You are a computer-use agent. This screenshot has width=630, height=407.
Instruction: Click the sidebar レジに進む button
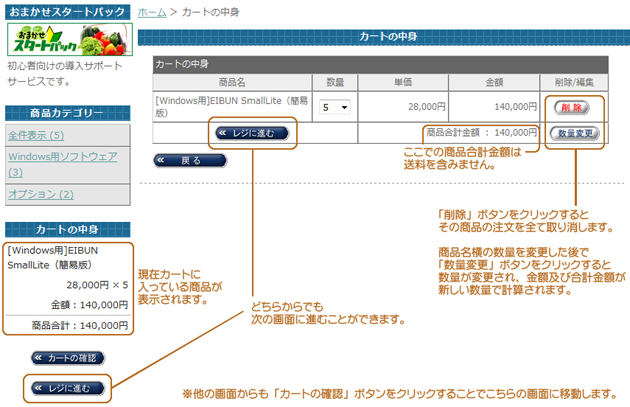pos(68,388)
